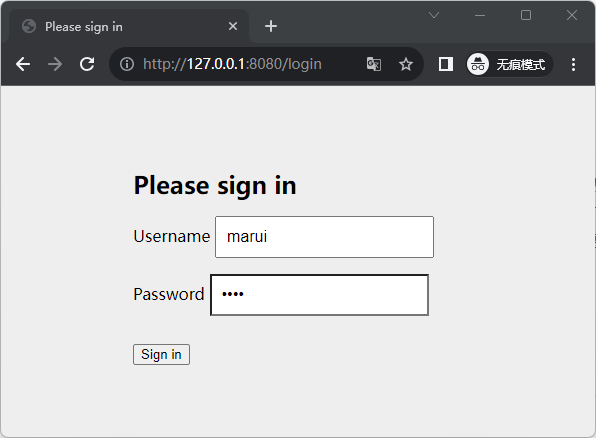This screenshot has height=438, width=596.
Task: Open a new tab with plus button
Action: coord(271,26)
